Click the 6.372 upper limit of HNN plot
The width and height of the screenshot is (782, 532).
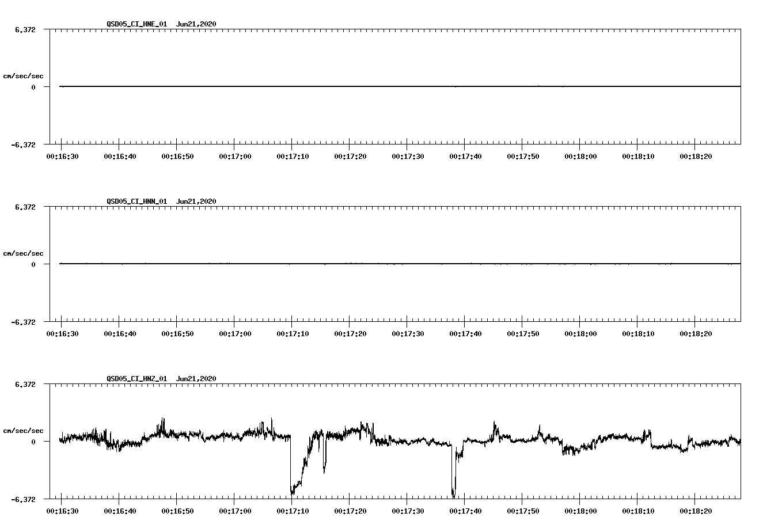tap(25, 207)
